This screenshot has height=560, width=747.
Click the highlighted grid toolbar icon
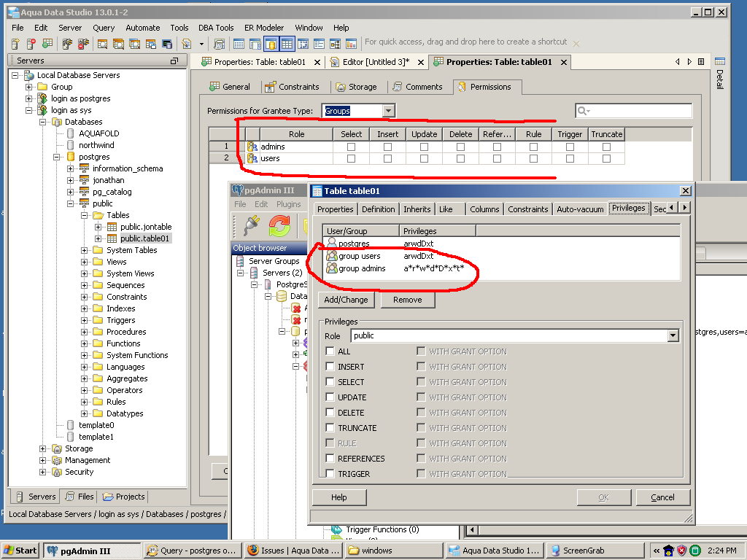(x=287, y=44)
